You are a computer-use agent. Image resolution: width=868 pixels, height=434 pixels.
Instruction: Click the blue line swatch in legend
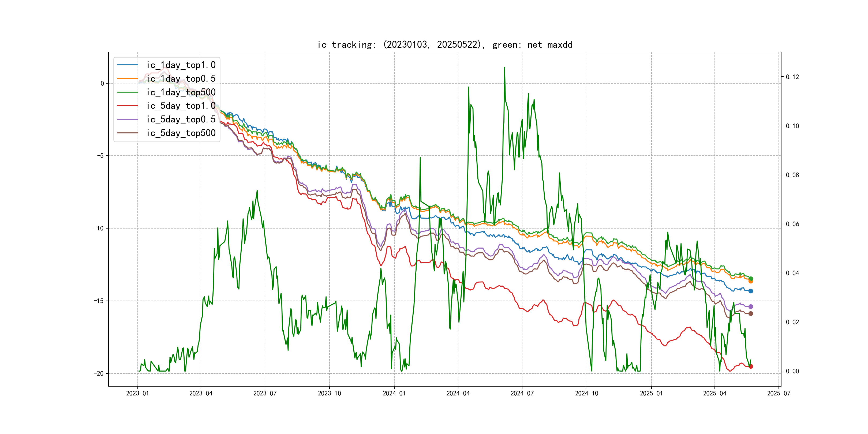click(x=128, y=65)
